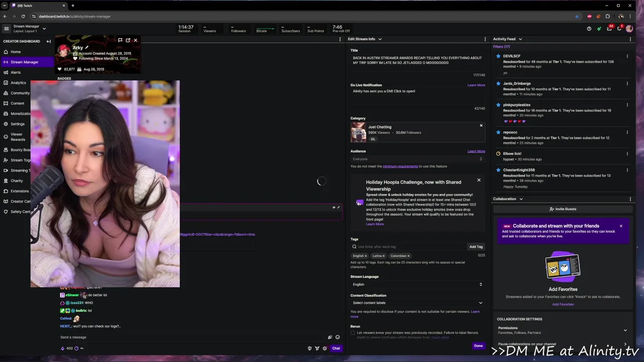
Task: Open the browser extensions puzzle icon
Action: click(607, 16)
